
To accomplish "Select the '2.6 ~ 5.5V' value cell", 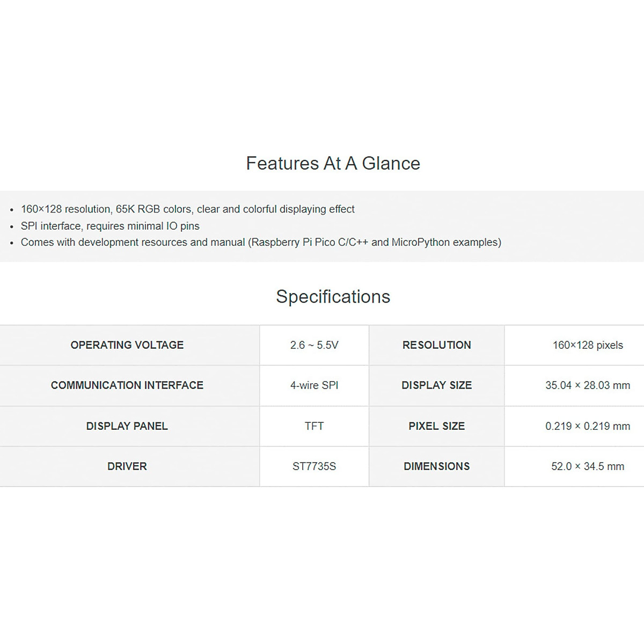I will pyautogui.click(x=314, y=345).
